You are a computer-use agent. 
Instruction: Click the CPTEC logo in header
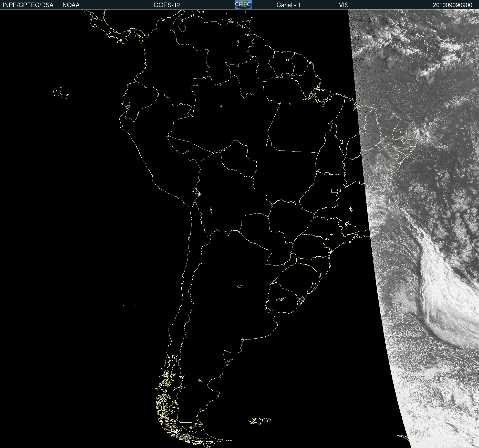click(243, 5)
